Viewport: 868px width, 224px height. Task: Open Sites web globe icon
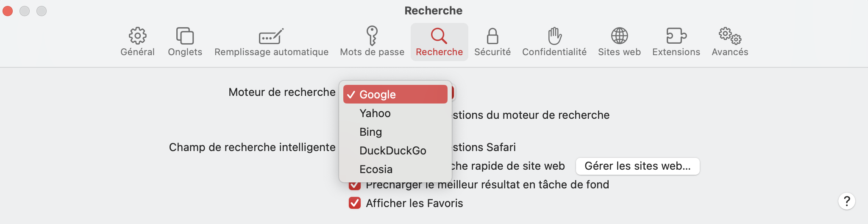[x=619, y=36]
